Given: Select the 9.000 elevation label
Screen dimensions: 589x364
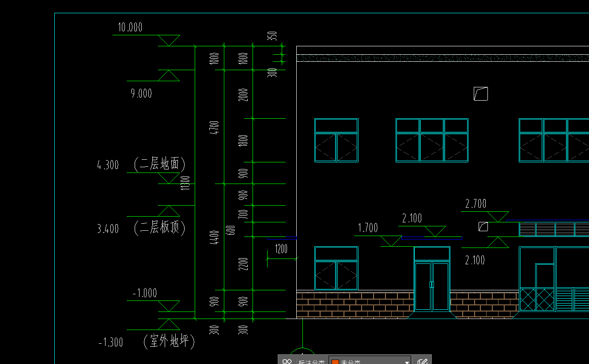Looking at the screenshot, I should (x=141, y=93).
